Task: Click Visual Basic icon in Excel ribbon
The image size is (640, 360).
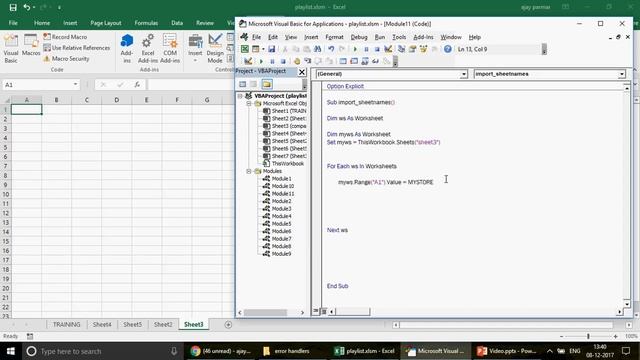Action: pos(11,49)
